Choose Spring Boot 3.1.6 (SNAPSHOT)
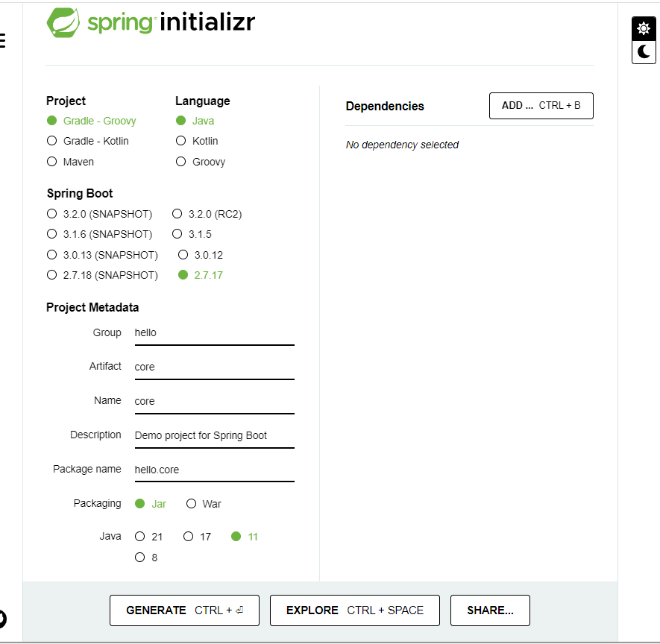This screenshot has width=660, height=644. tap(99, 234)
